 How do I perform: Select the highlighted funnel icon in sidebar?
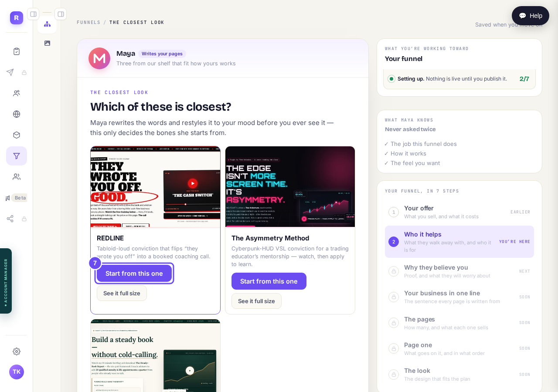point(17,156)
